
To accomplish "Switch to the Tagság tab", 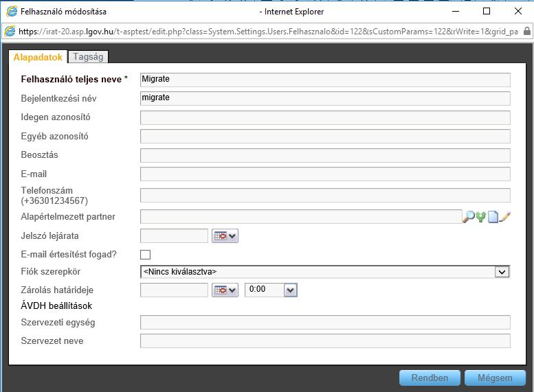I will 88,56.
